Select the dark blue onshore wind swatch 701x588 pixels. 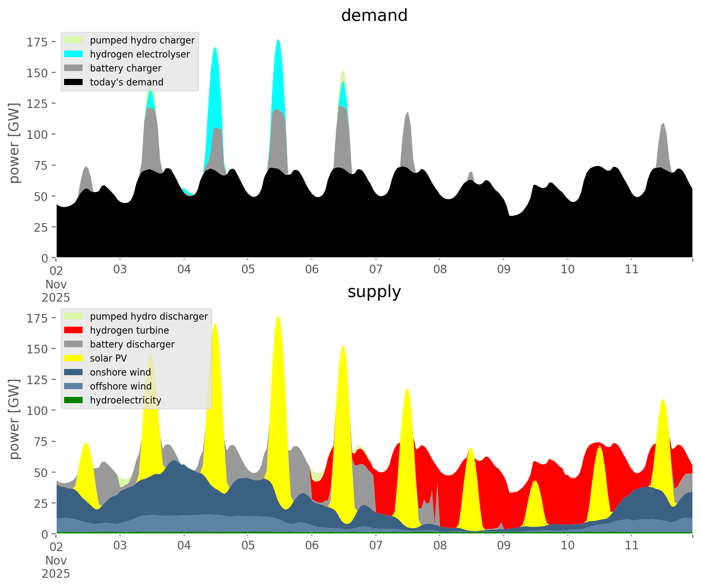coord(74,372)
